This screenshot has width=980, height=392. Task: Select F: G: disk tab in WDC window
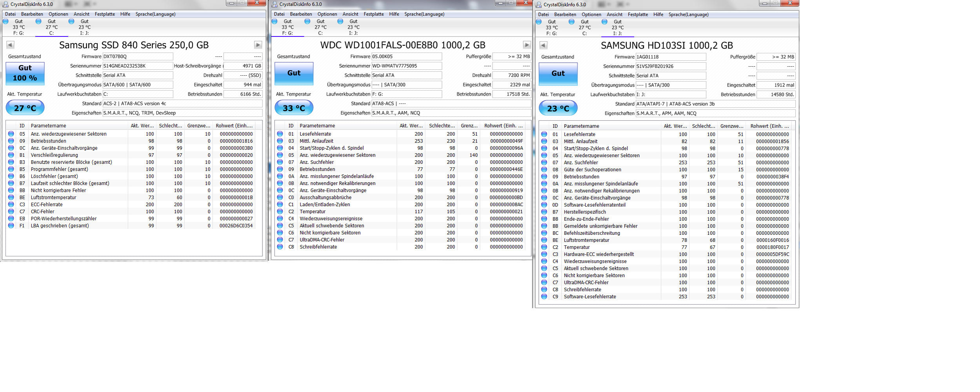(287, 27)
